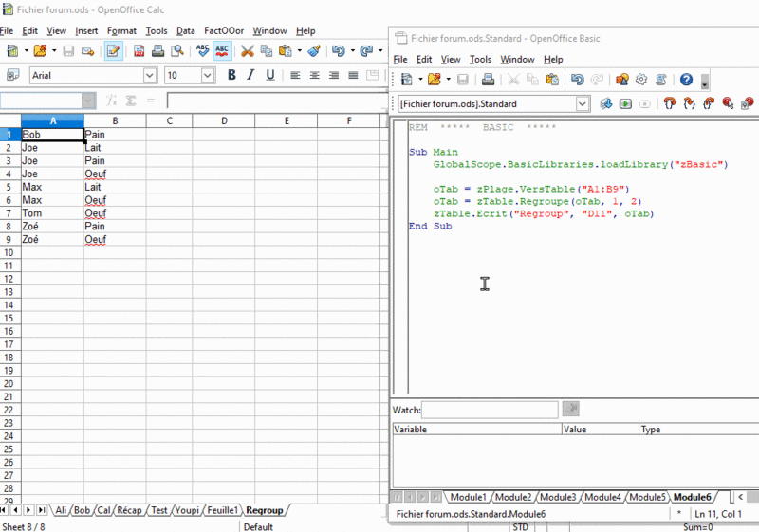Open Name Box dropdown in Calc
Viewport: 759px width, 532px height.
click(x=88, y=101)
